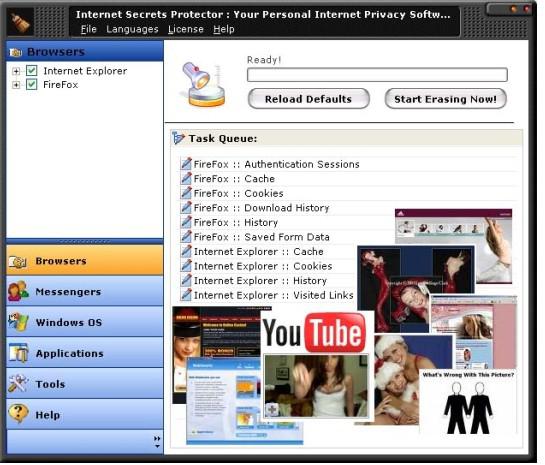Click the eraser lamp icon near Ready
This screenshot has width=545, height=465.
pos(203,84)
